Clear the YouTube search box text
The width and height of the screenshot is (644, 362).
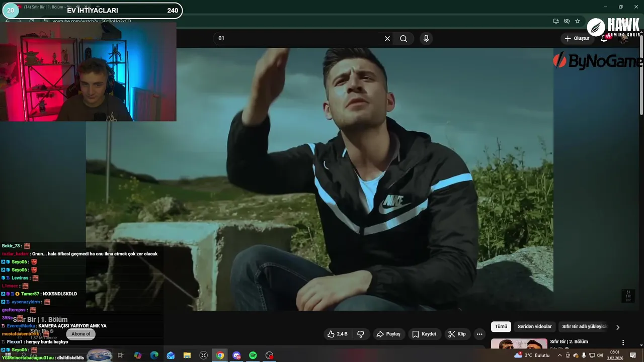point(387,39)
